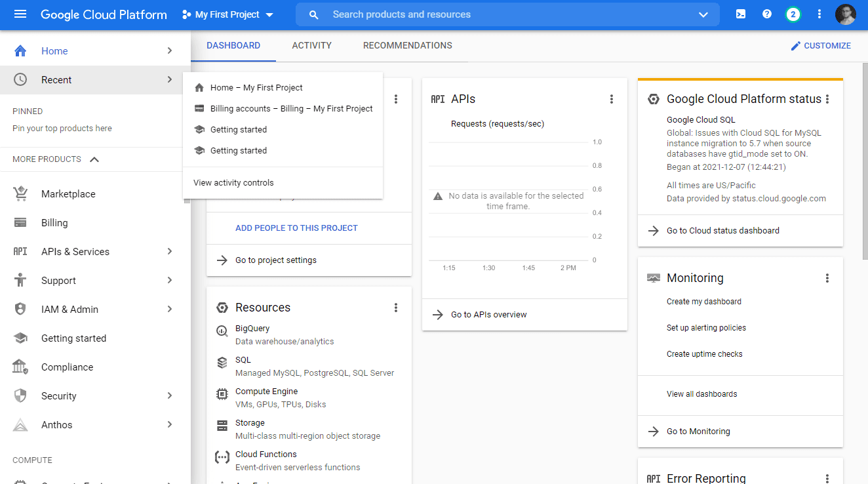
Task: Click View all dashboards link
Action: [x=701, y=394]
